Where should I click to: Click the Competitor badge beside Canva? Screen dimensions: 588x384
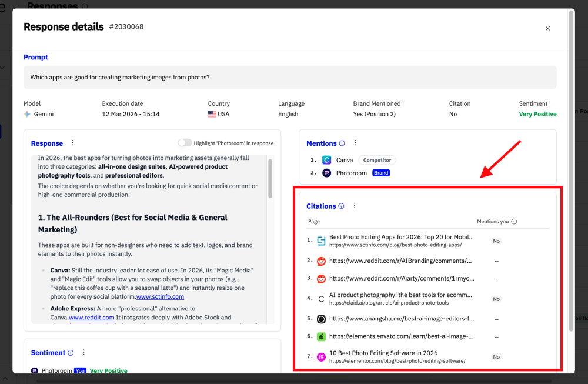click(x=377, y=160)
